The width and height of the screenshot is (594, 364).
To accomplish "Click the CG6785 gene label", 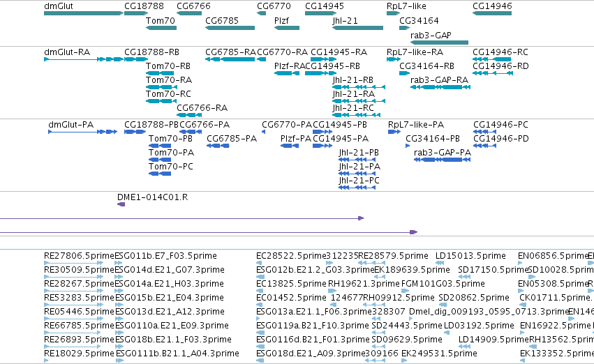I will (221, 20).
